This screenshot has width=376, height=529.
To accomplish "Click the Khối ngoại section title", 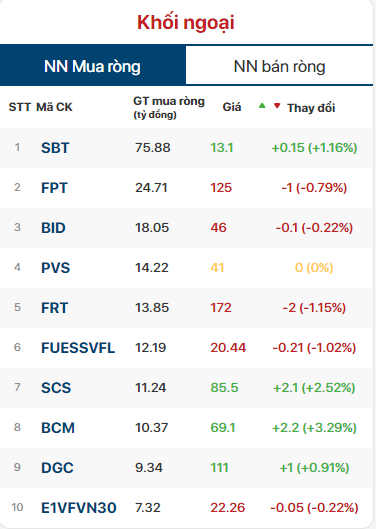I will tap(186, 23).
